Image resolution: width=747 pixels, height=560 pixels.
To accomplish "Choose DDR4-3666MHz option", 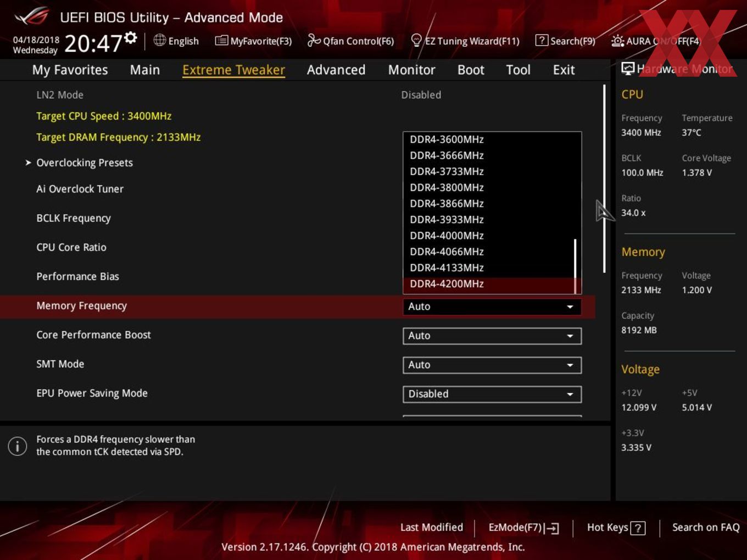I will (x=489, y=155).
